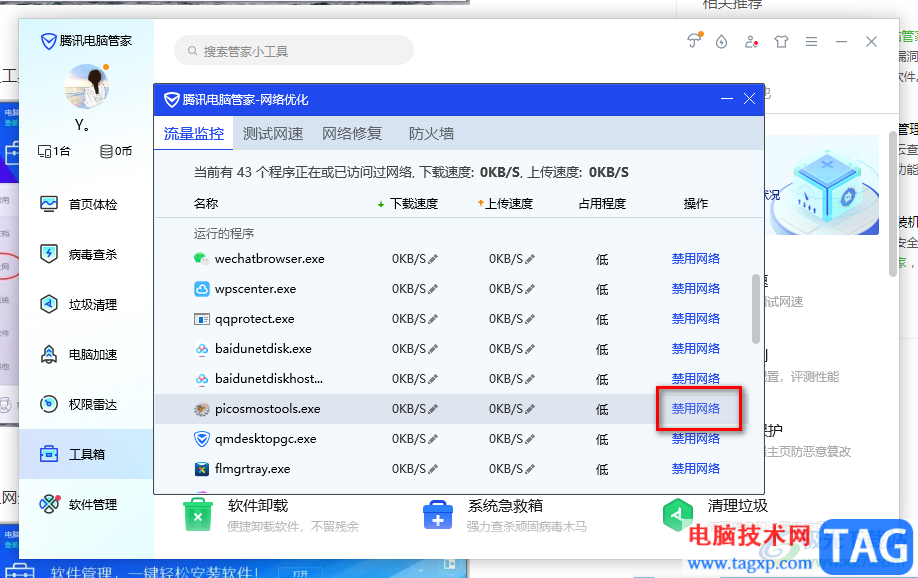
Task: Edit download limit for qmdesktopgc.exe
Action: (x=433, y=439)
